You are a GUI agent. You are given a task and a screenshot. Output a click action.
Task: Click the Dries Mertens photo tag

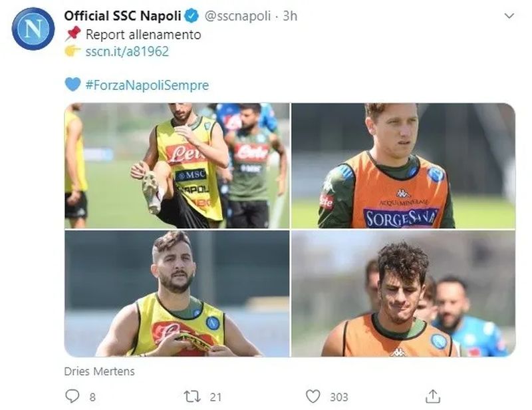coord(99,371)
